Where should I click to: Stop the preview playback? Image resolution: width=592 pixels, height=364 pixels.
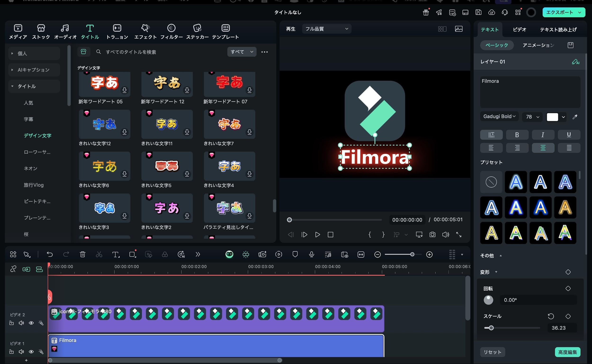coord(330,235)
